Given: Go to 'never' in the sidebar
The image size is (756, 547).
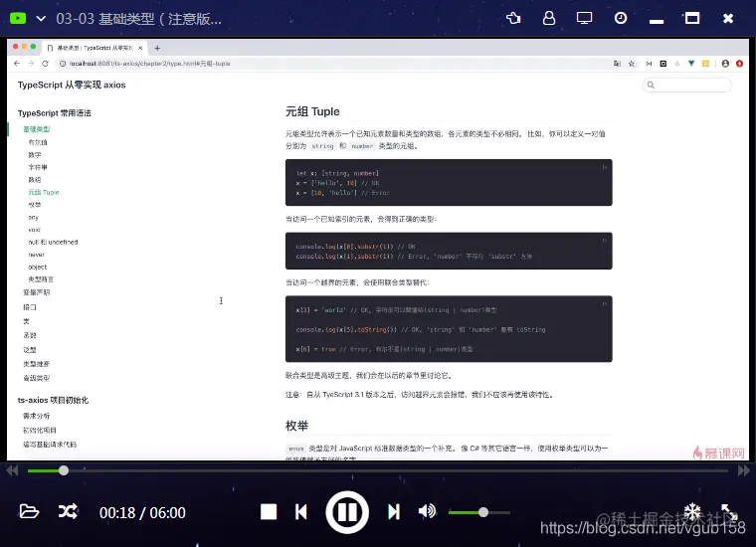Looking at the screenshot, I should coord(36,255).
